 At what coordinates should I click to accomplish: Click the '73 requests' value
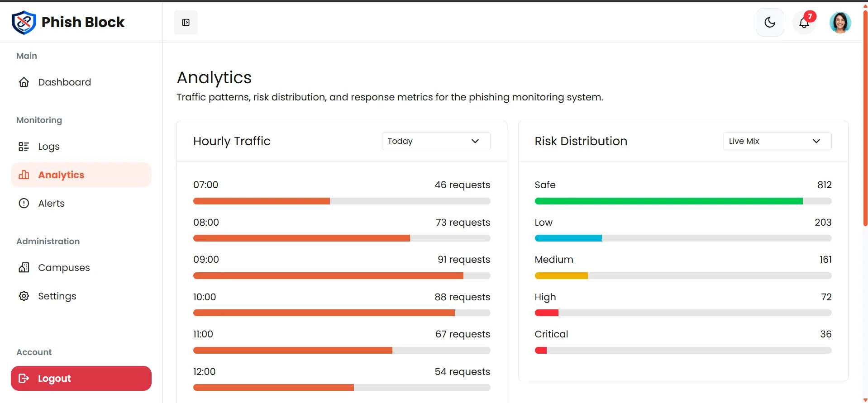(463, 223)
